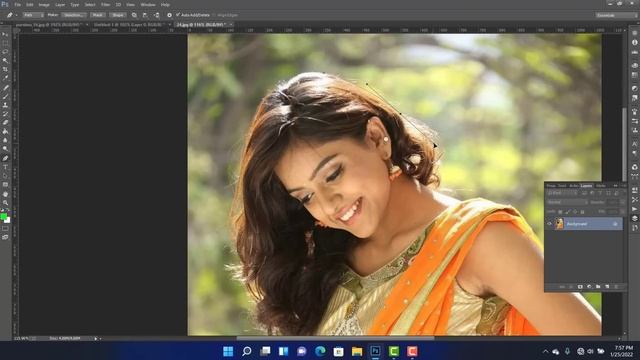Viewport: 640px width, 360px height.
Task: Toggle the Align Edges checkbox
Action: (214, 15)
